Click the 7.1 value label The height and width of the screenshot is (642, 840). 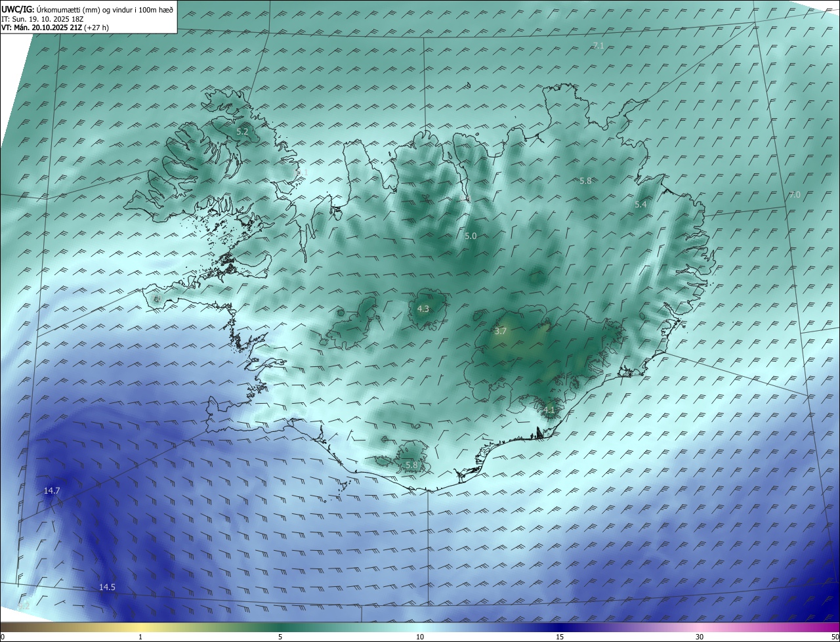pyautogui.click(x=598, y=45)
